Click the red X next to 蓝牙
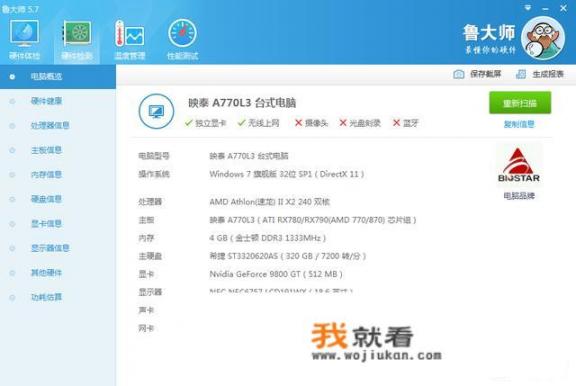This screenshot has width=576, height=386. [x=396, y=123]
